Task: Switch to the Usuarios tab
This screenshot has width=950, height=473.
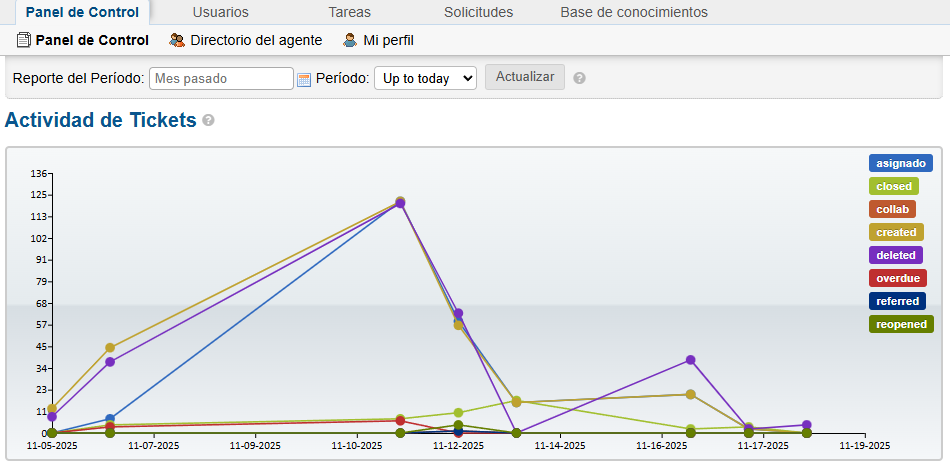Action: point(220,12)
